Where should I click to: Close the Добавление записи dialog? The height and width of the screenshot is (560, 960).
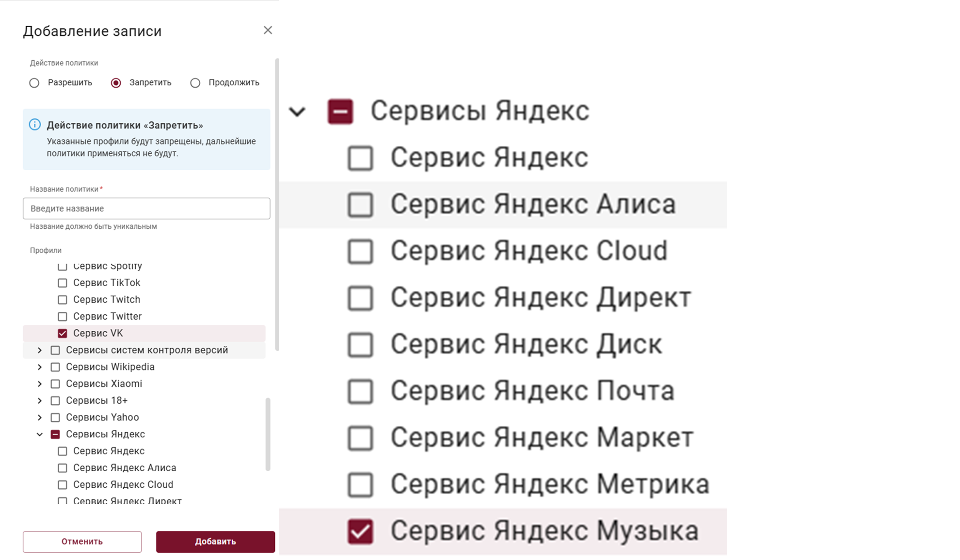pos(268,30)
